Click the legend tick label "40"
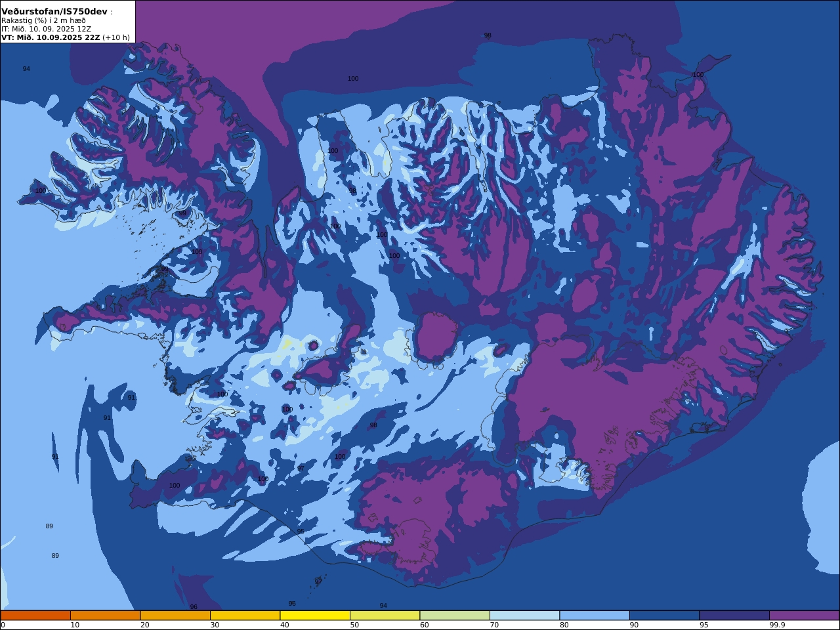This screenshot has height=630, width=840. tap(284, 625)
